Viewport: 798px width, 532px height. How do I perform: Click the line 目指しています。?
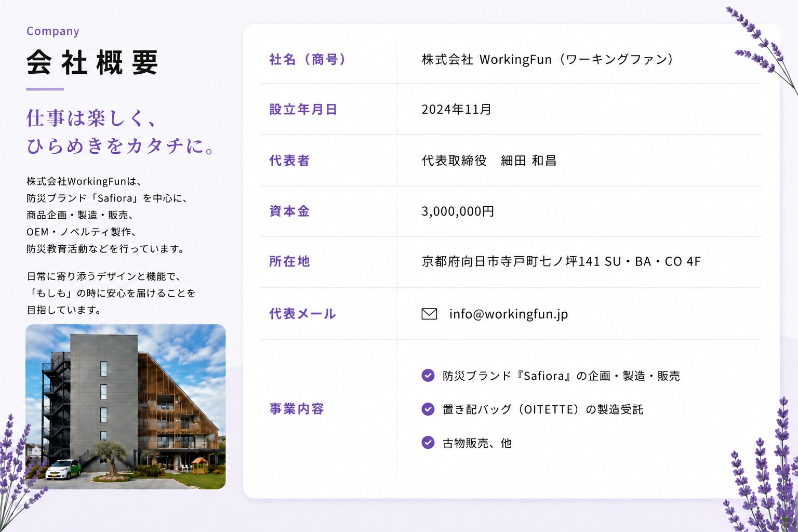pos(64,310)
